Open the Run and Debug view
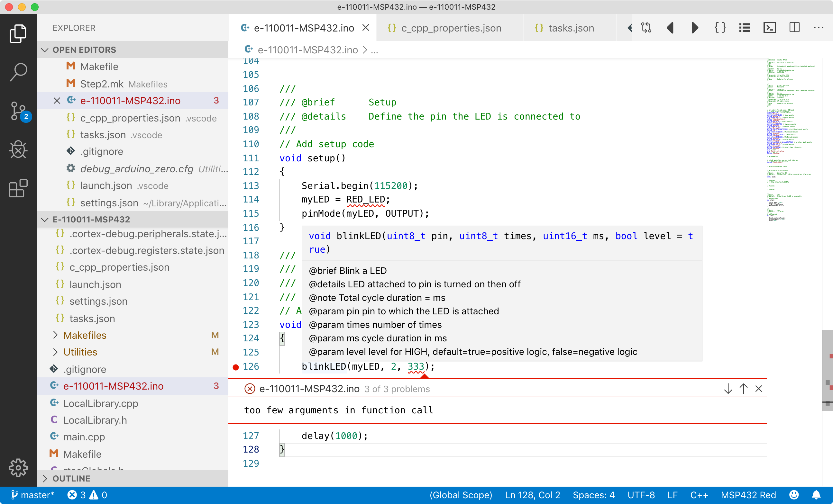The width and height of the screenshot is (833, 504). pyautogui.click(x=18, y=150)
